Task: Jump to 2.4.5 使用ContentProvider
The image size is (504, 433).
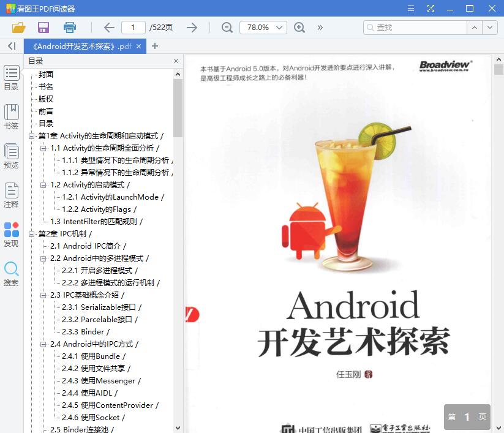Action: [110, 405]
